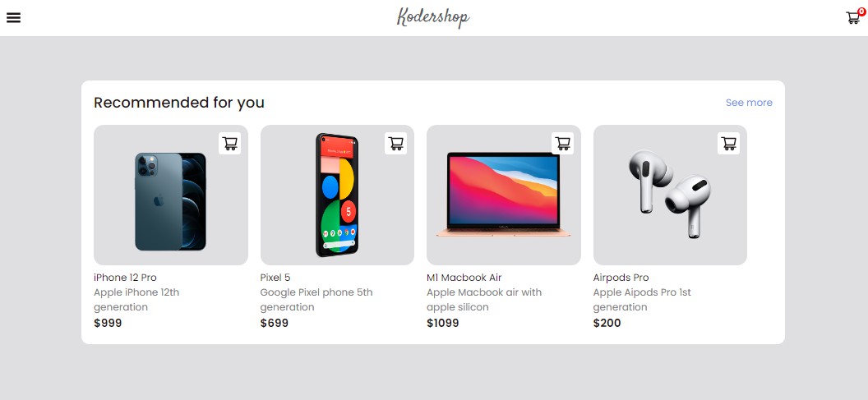Screen dimensions: 868x400
Task: Open the shopping cart in header
Action: [852, 18]
